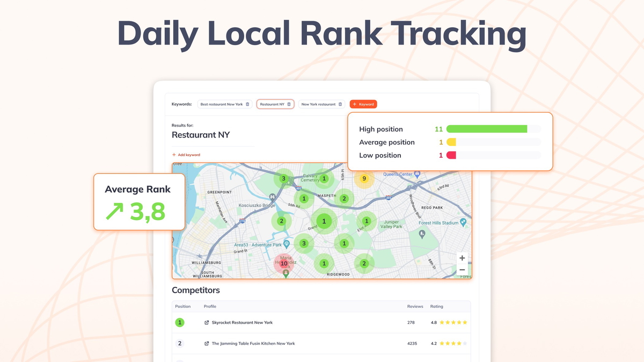Screen dimensions: 644x362
Task: Open Skyrocket Restaurant profile via external link icon
Action: (206, 322)
